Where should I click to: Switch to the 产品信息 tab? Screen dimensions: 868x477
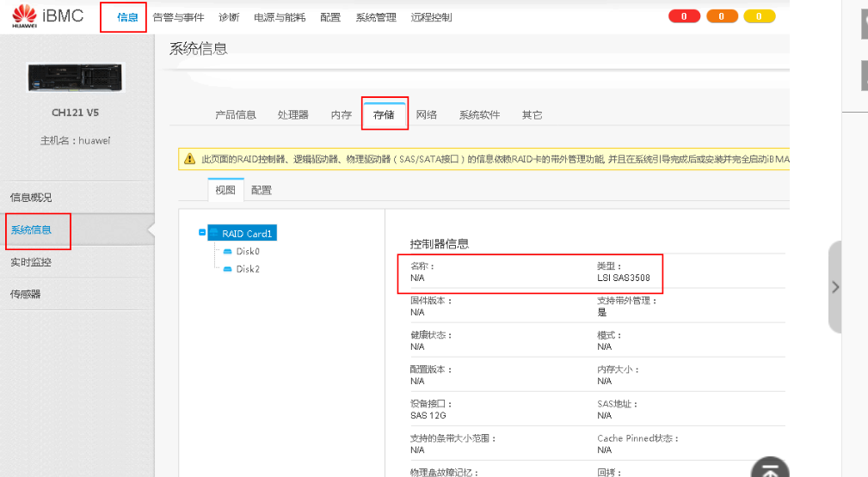click(235, 114)
